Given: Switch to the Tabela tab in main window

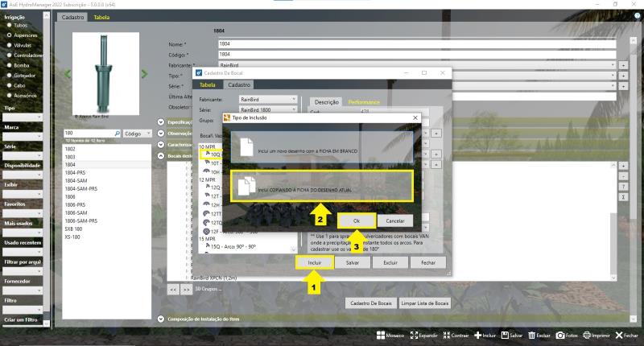Looking at the screenshot, I should point(101,17).
